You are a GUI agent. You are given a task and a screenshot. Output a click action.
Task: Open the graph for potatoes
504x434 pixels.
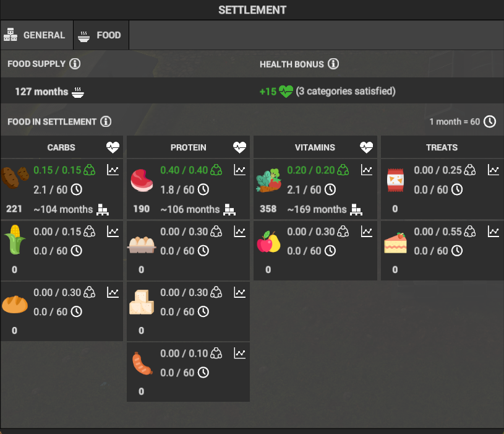[x=113, y=170]
